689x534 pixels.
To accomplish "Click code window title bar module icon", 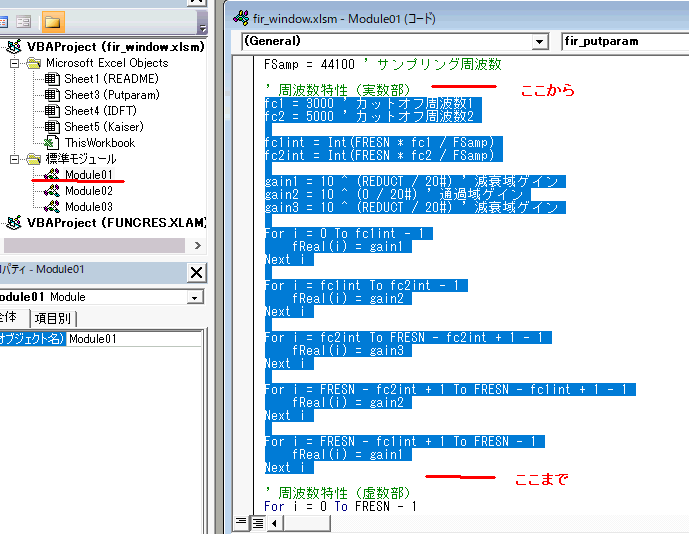I will click(x=241, y=18).
